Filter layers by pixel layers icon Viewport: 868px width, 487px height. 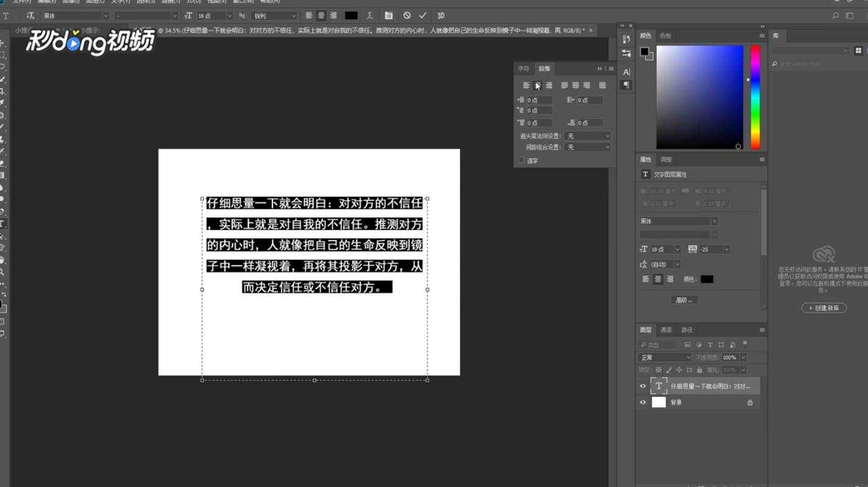pyautogui.click(x=687, y=345)
